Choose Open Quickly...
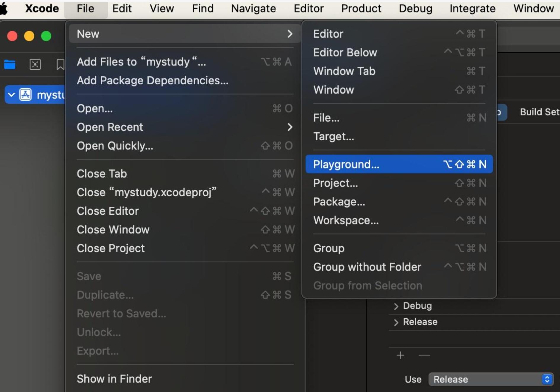 (185, 146)
